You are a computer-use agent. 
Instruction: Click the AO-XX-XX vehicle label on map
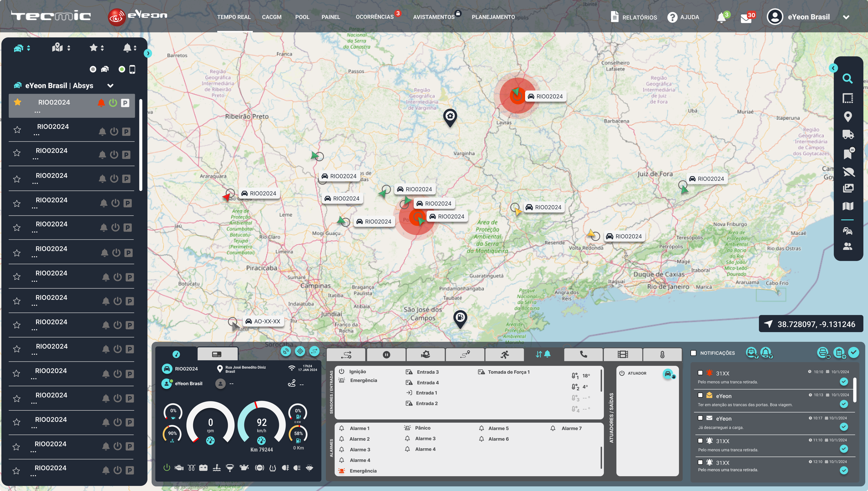click(263, 321)
